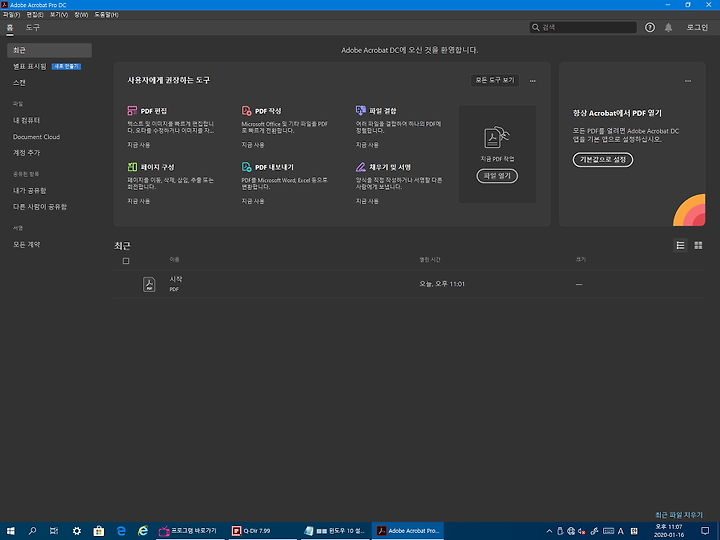Open Settings gear on the taskbar
720x540 pixels.
pos(77,531)
